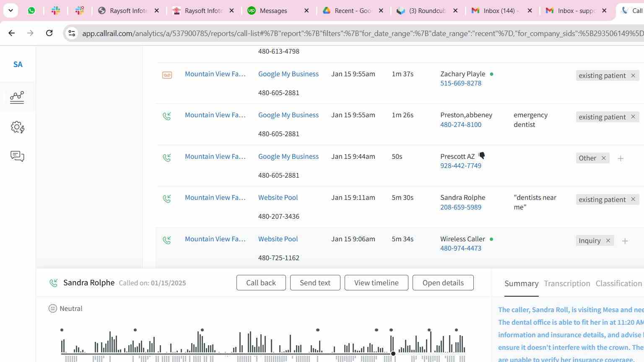Screen dimensions: 644x362
Task: Close the Recent Google Drive tab
Action: tap(381, 10)
